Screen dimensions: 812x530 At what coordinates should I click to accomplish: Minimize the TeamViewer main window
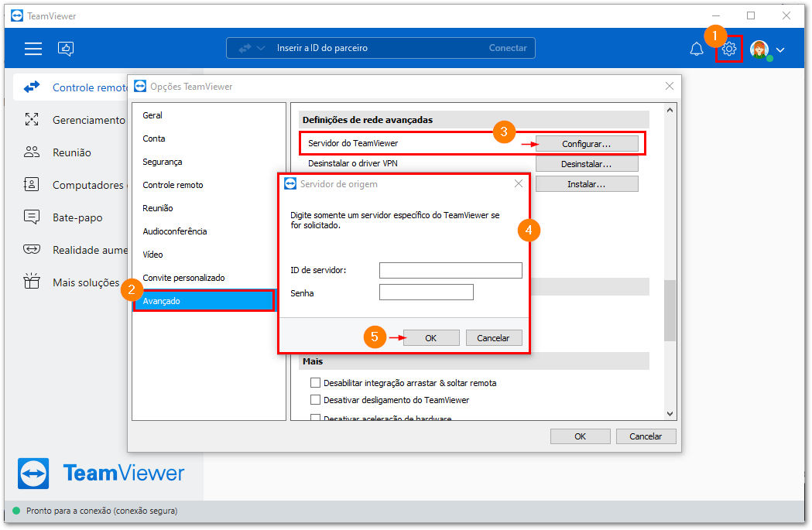pos(716,16)
